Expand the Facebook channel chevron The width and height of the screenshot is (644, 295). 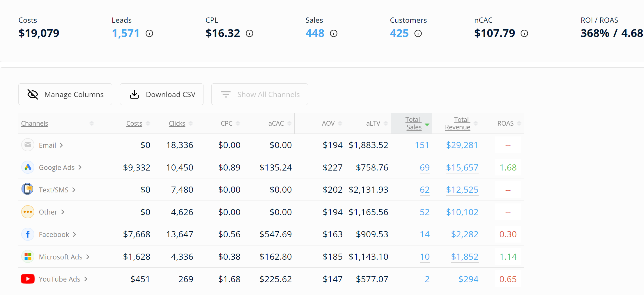[75, 234]
